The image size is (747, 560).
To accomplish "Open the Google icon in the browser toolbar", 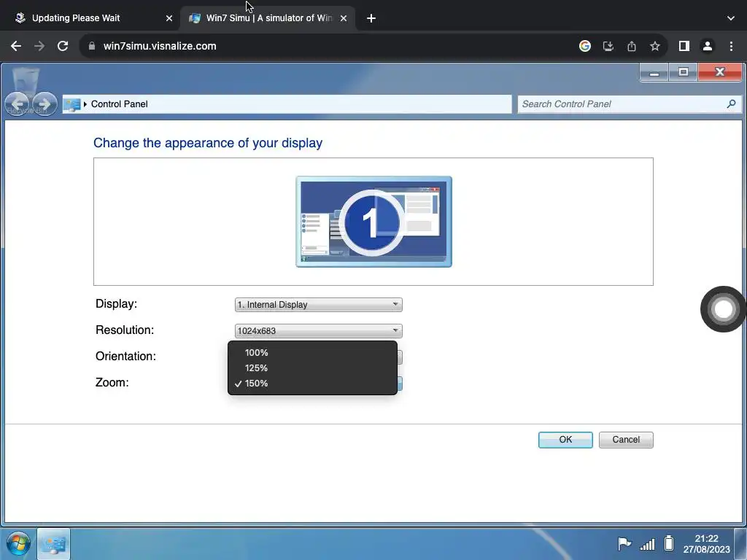I will (x=585, y=46).
